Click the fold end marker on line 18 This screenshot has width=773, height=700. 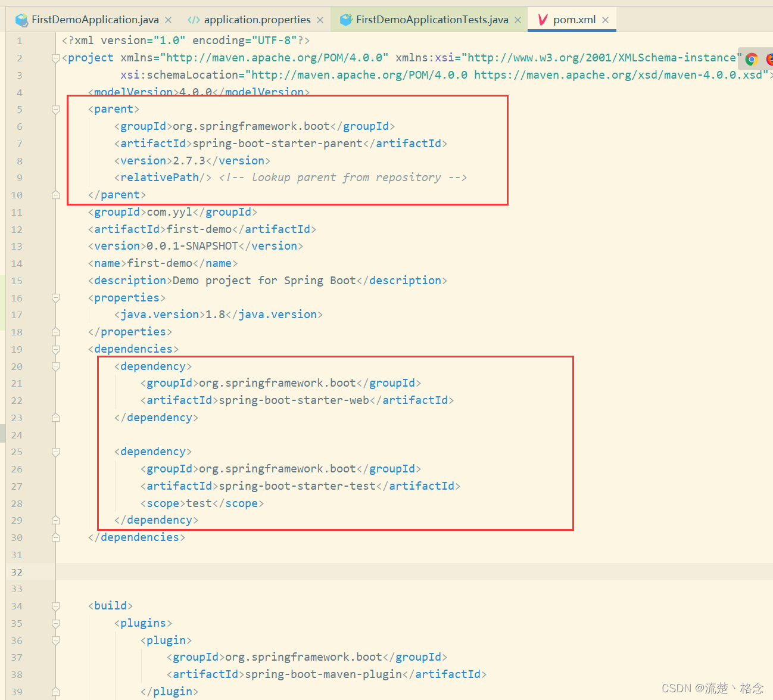click(55, 332)
